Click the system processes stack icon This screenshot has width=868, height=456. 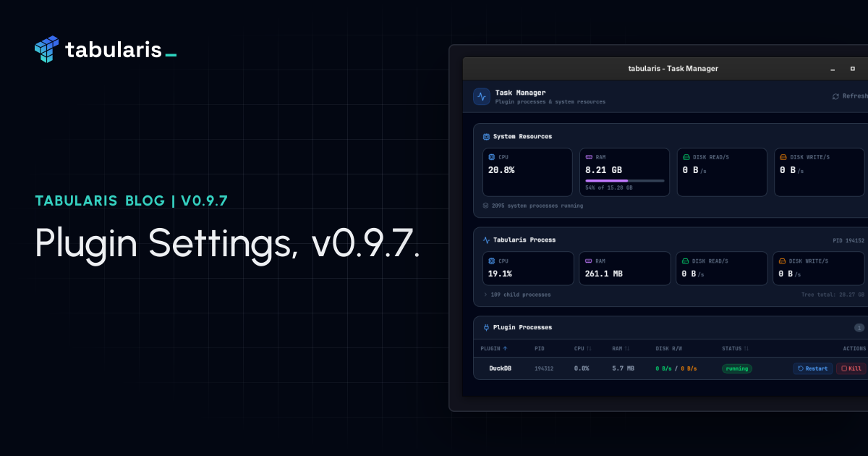[x=486, y=206]
